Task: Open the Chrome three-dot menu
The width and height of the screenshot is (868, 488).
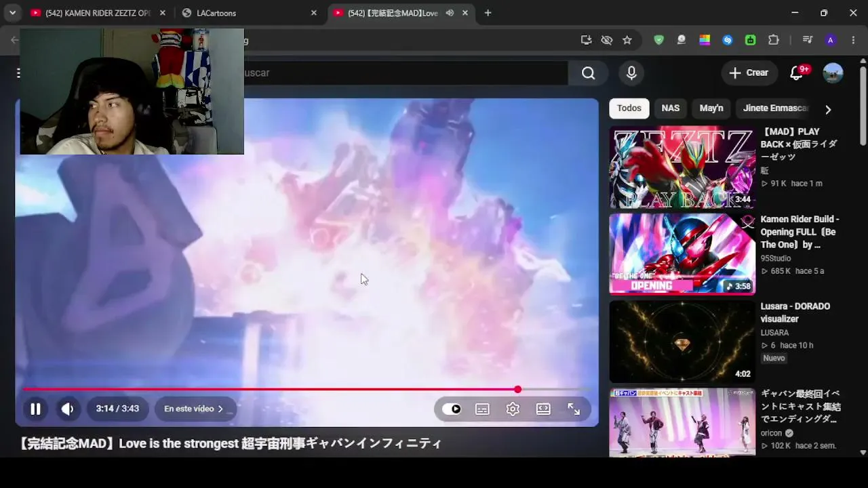Action: coord(853,40)
